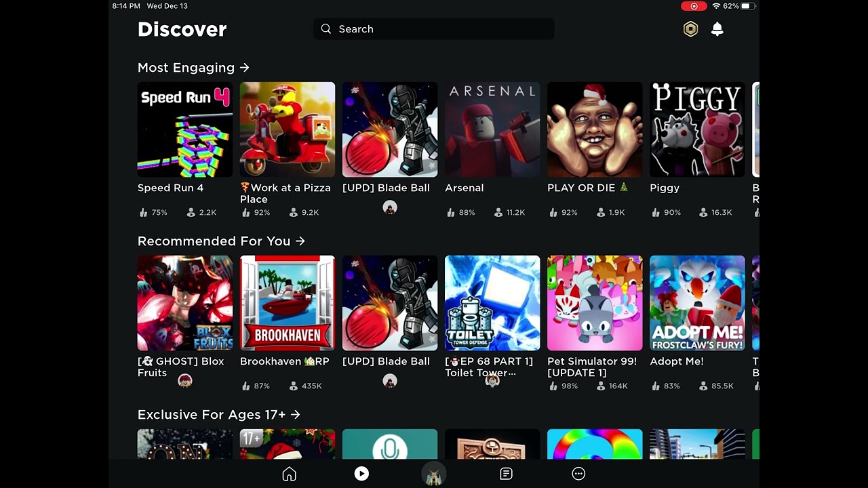Click the Adopt Me! title text
The height and width of the screenshot is (488, 868).
pos(677,361)
